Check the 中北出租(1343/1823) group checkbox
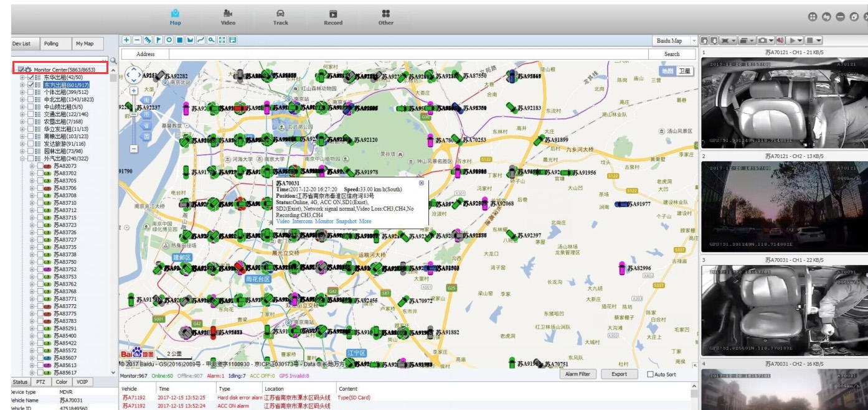 [31, 100]
